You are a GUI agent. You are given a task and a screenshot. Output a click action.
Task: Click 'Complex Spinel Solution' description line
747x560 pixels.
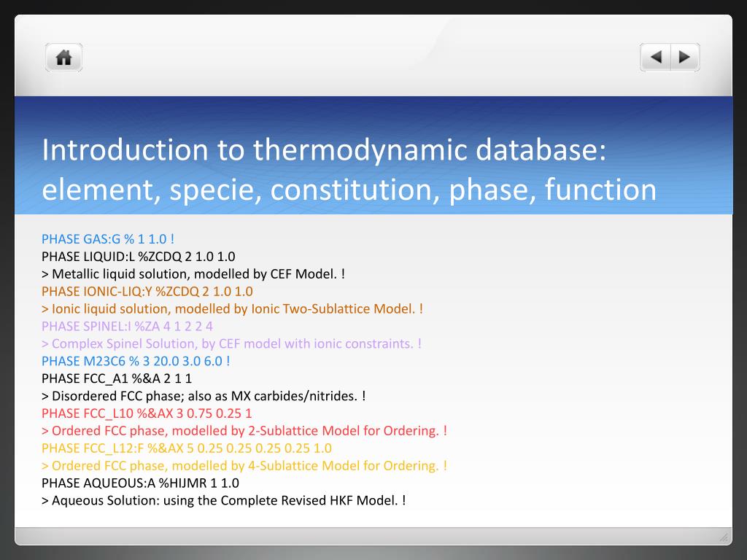(231, 344)
